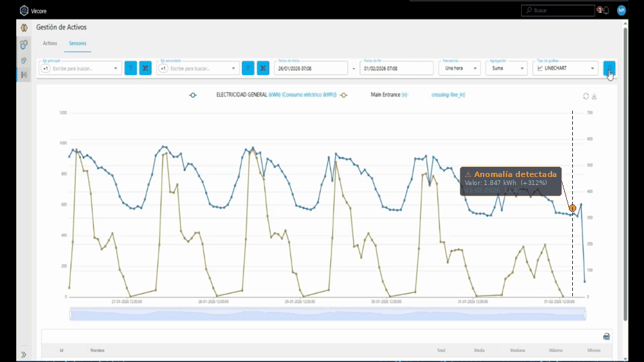The height and width of the screenshot is (362, 644).
Task: Click the Eje secundario search input
Action: 199,68
